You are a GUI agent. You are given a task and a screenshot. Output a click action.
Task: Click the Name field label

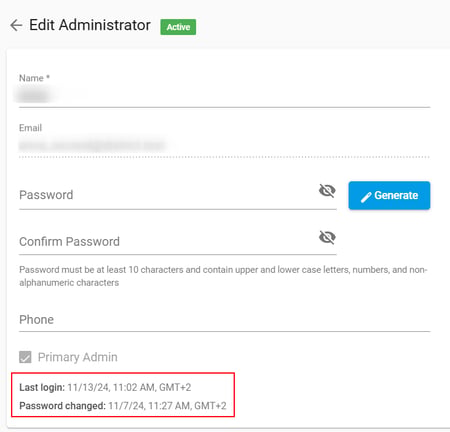tap(34, 78)
